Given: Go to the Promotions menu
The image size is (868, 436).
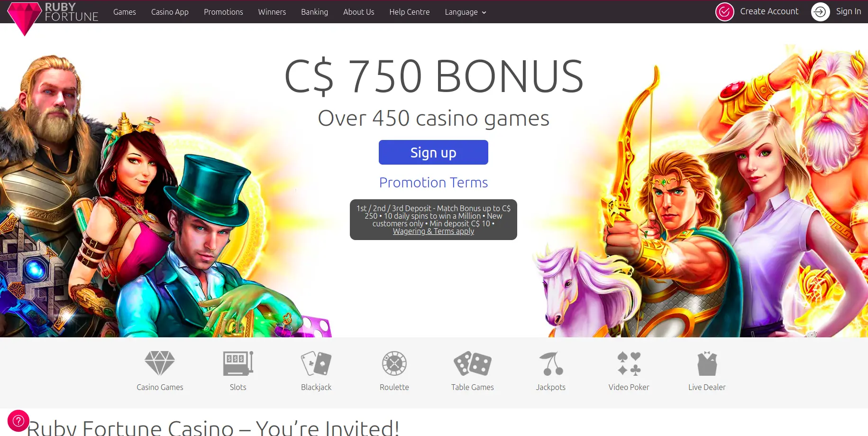Looking at the screenshot, I should click(223, 12).
